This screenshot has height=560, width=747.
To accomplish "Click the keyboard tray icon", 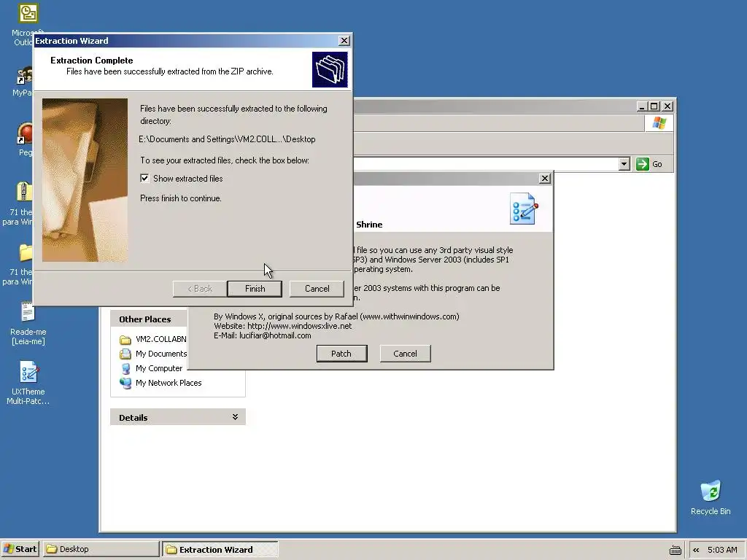I will (x=675, y=550).
